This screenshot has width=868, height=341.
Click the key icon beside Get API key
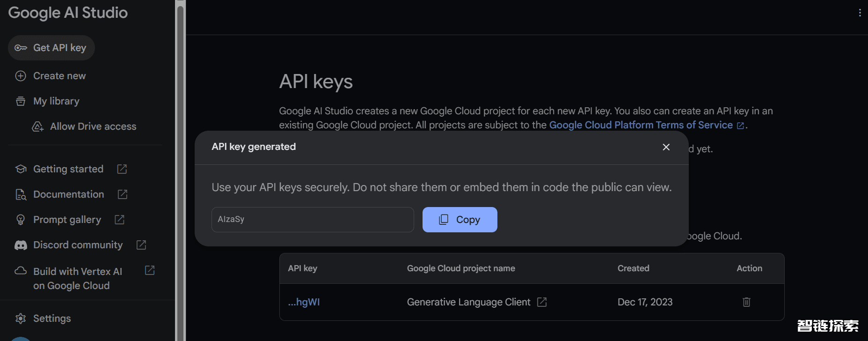(21, 48)
